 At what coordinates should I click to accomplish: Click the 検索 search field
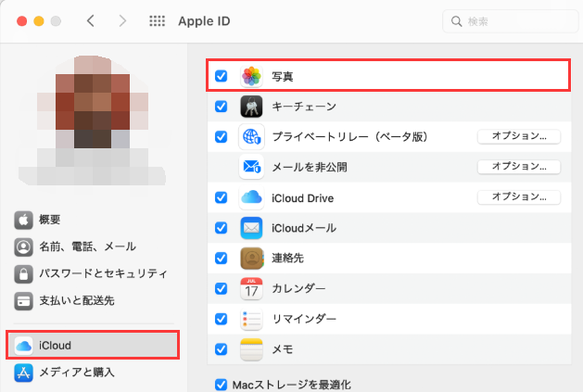pos(510,21)
